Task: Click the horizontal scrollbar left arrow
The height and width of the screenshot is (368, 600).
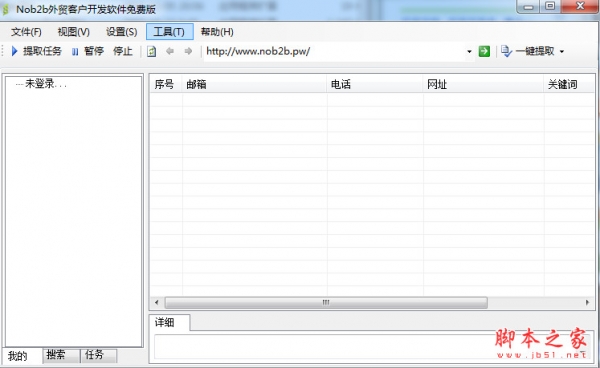Action: click(157, 303)
